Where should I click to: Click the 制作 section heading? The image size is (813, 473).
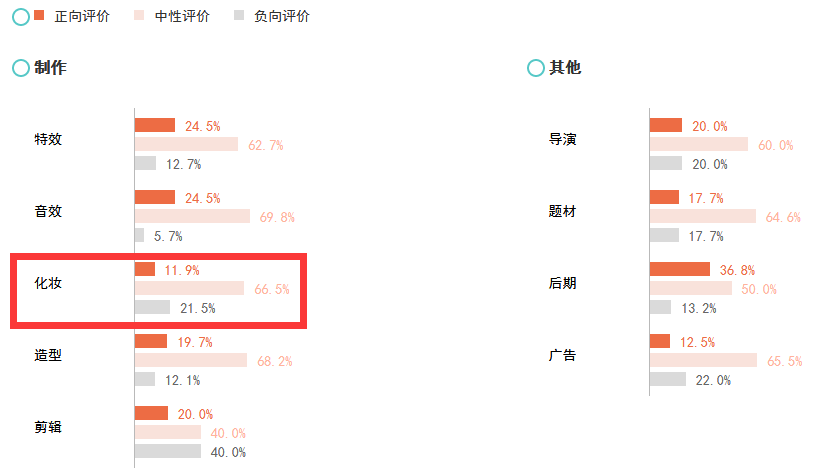50,68
